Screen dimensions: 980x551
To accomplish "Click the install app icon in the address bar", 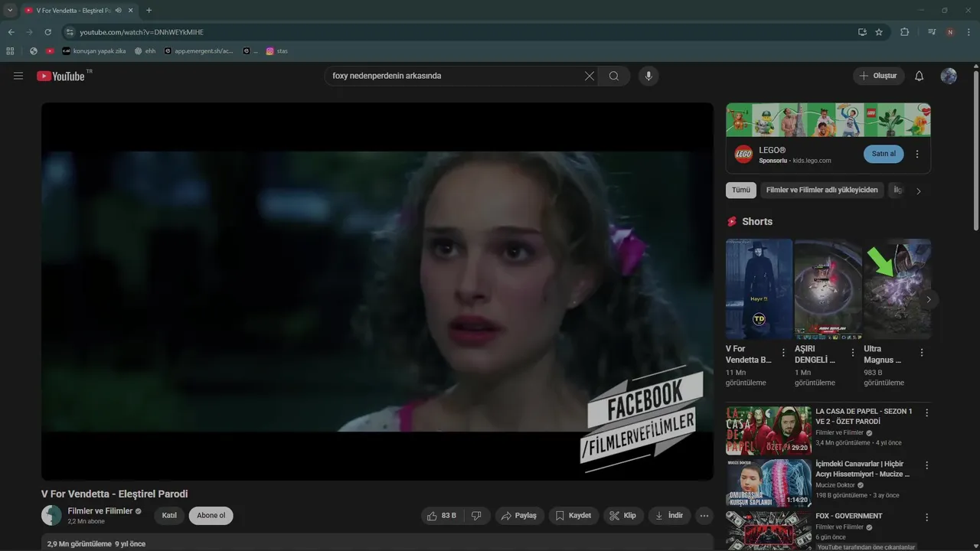I will pos(862,32).
